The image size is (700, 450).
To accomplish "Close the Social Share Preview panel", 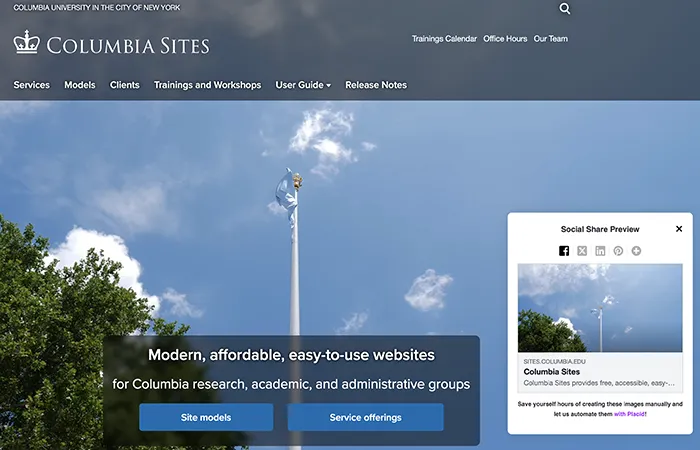I will [679, 229].
